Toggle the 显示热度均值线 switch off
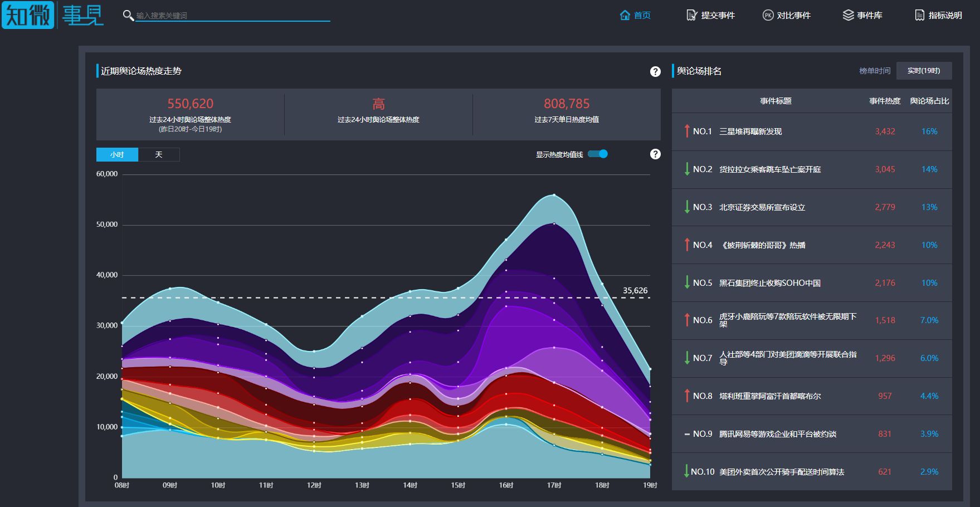The image size is (980, 507). pos(598,154)
